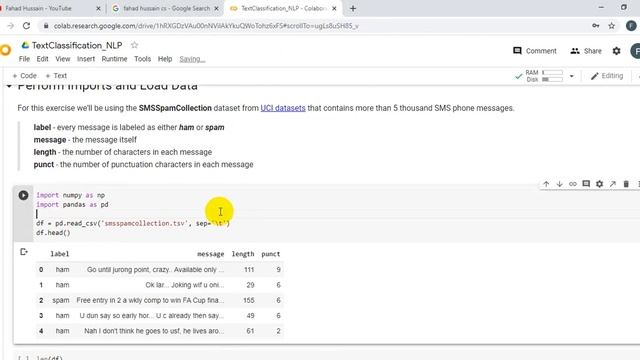Open the Insert menu
640x360 pixels.
86,59
